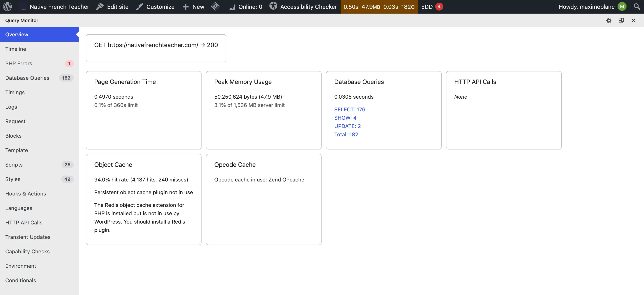Viewport: 644px width, 295px height.
Task: Close the Query Monitor panel
Action: coord(633,21)
